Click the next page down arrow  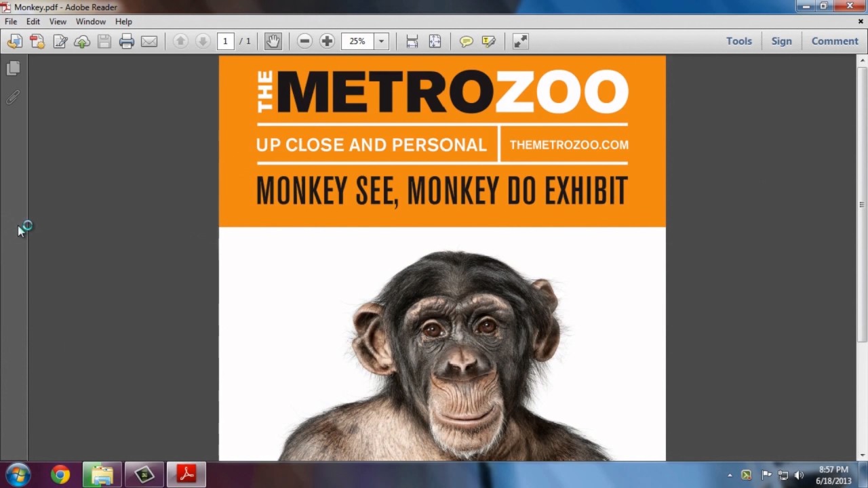202,41
